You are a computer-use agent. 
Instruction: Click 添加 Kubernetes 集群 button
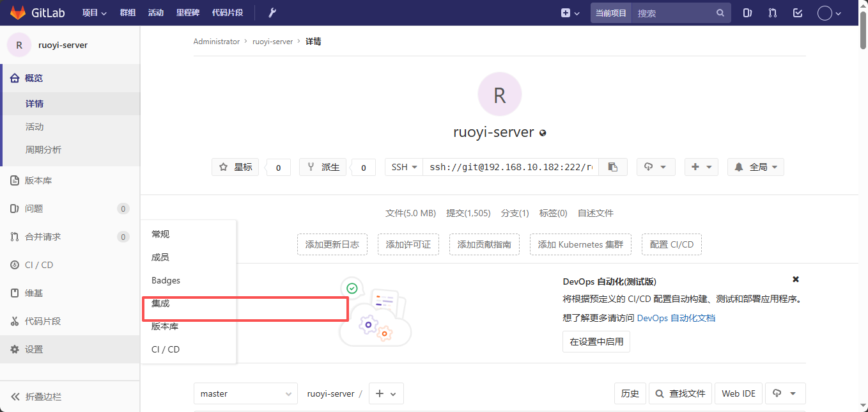[x=580, y=244]
